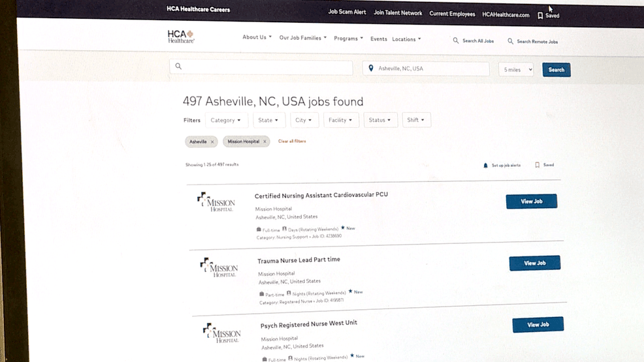Click the Mission Hospital logo on the Certified Nursing Assistant job
644x362 pixels.
coord(216,202)
